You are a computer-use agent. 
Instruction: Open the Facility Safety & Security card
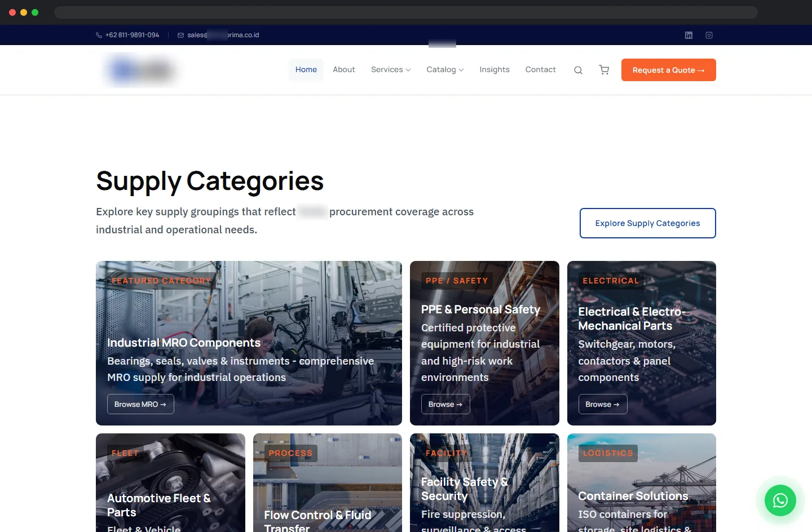point(484,482)
